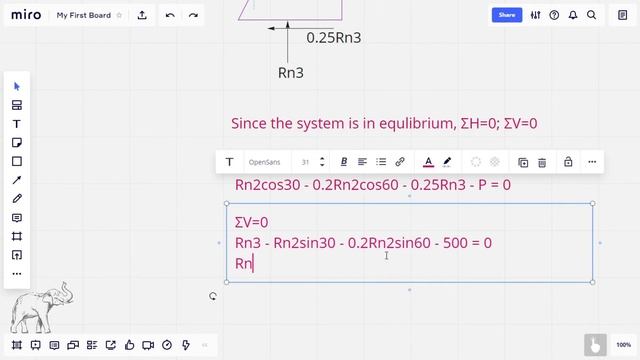Image resolution: width=640 pixels, height=360 pixels.
Task: Delete the selected text box
Action: coord(542,162)
